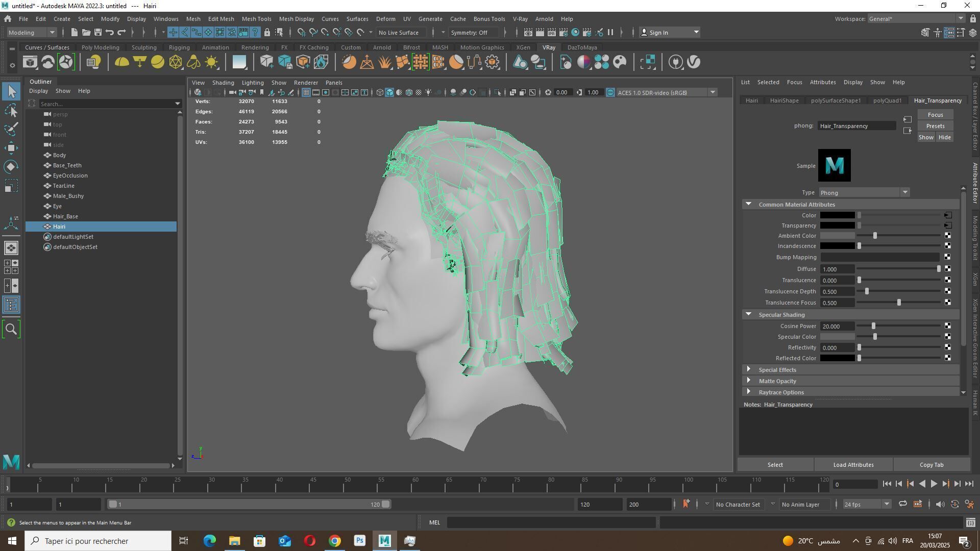980x551 pixels.
Task: Click the V-Ray dome light shelf icon
Action: 121,62
